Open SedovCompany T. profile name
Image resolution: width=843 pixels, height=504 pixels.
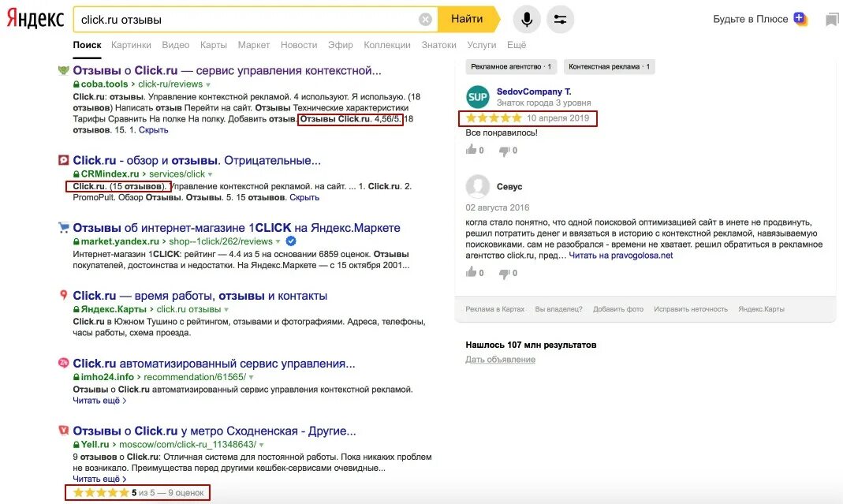[534, 91]
